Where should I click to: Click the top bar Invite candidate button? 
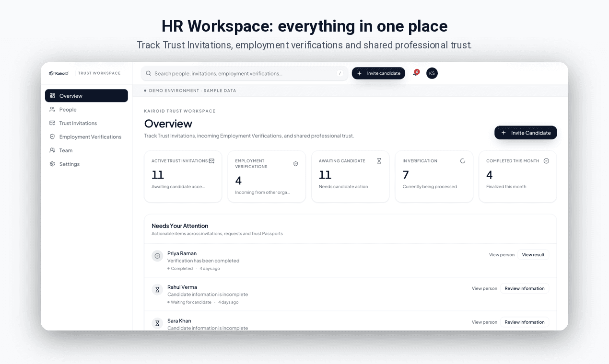378,73
